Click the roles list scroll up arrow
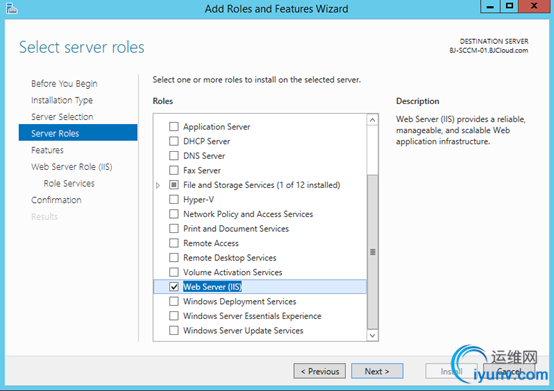This screenshot has height=391, width=554. coord(372,120)
